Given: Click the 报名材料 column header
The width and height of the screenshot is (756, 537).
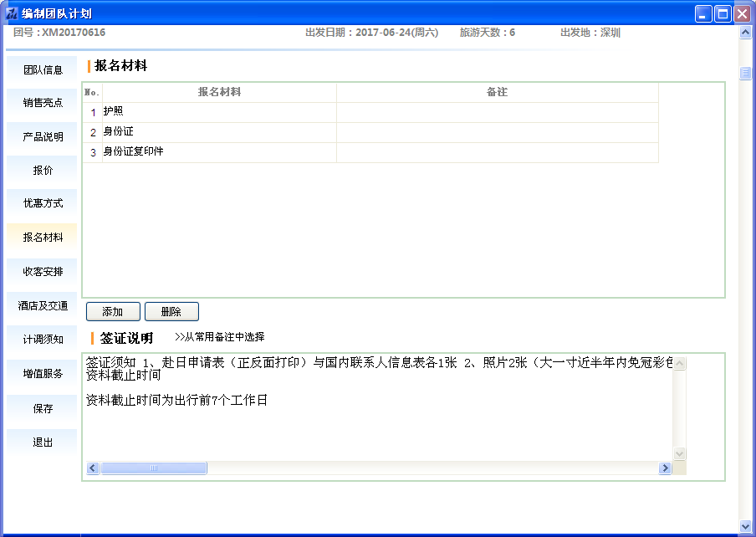Looking at the screenshot, I should (x=219, y=92).
